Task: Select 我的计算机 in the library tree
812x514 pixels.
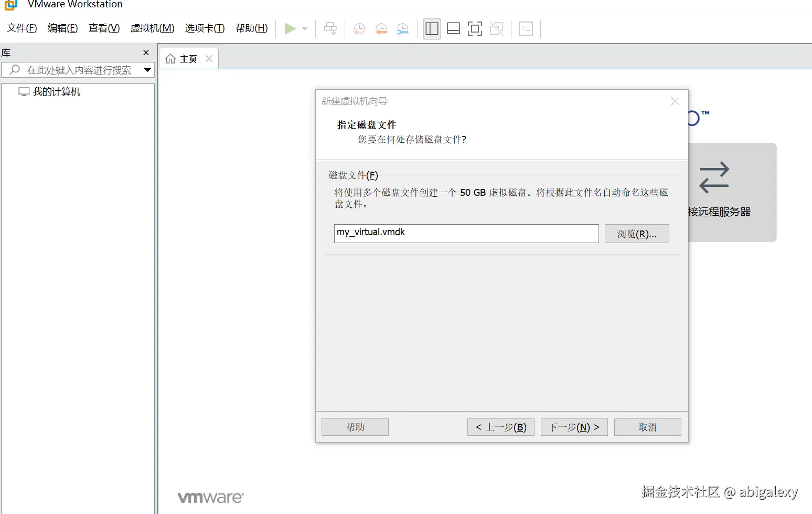Action: (56, 91)
